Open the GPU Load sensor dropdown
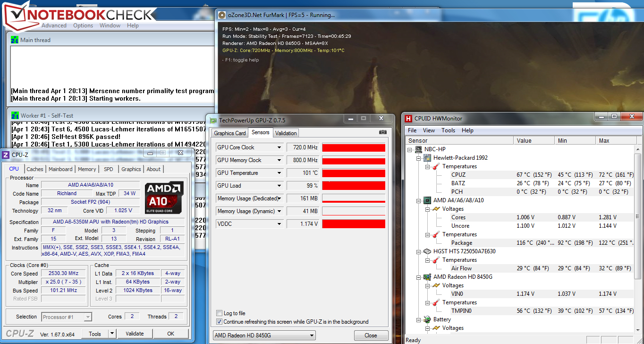Screen dimensions: 644x344 pos(280,186)
